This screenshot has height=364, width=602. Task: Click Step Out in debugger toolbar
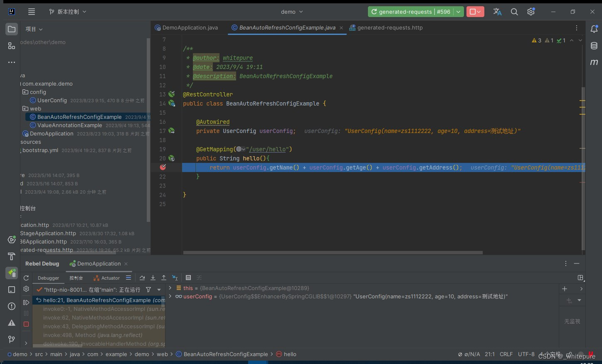(164, 278)
